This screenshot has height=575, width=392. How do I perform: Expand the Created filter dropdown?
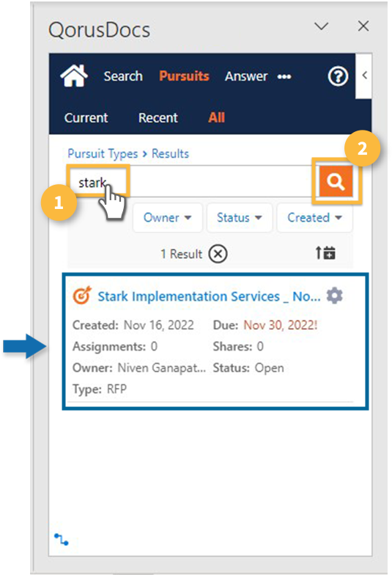pyautogui.click(x=315, y=217)
